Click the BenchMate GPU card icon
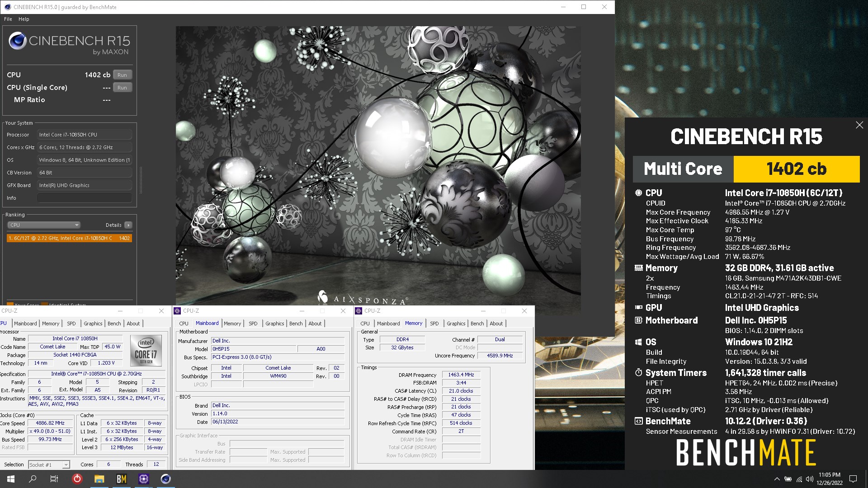The image size is (868, 488). click(638, 308)
